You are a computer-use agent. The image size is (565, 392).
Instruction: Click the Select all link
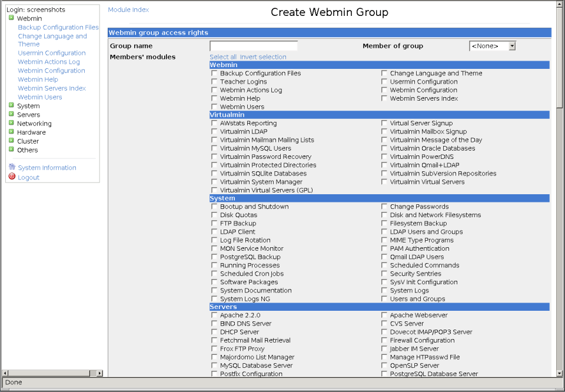coord(223,57)
